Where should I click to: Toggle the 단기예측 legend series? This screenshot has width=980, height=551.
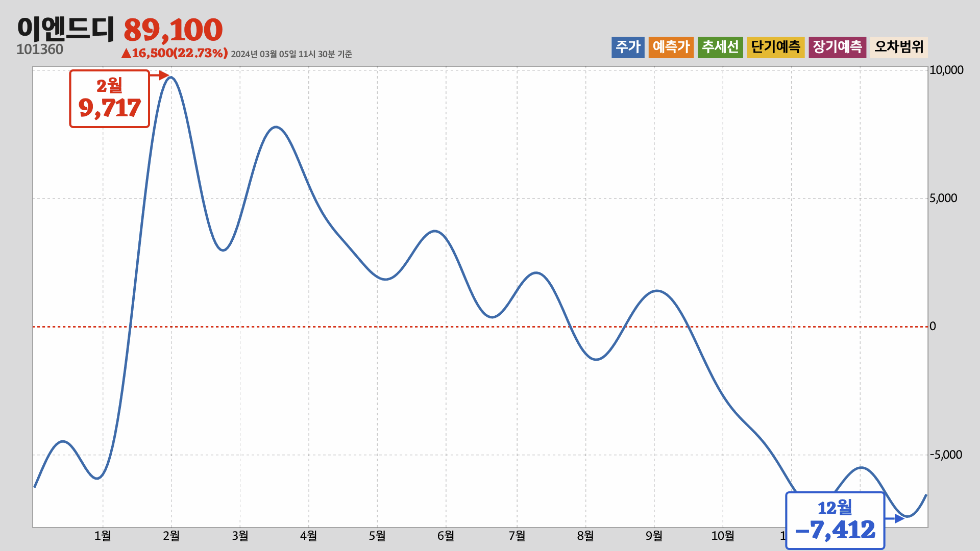coord(776,47)
